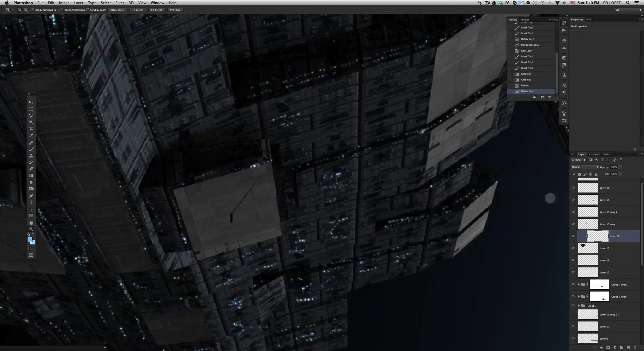Viewport: 644px width, 351px height.
Task: Open Layers panel flyout menu
Action: coord(641,154)
